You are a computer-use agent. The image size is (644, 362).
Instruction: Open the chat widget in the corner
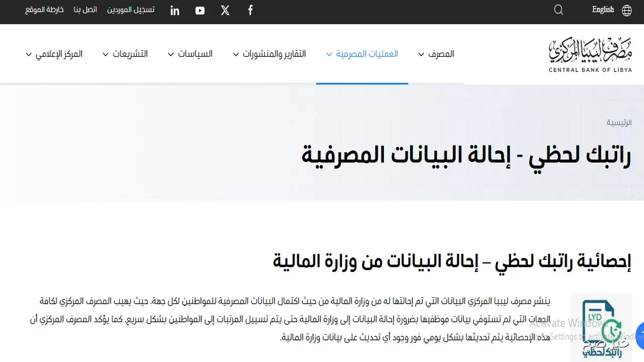639,336
